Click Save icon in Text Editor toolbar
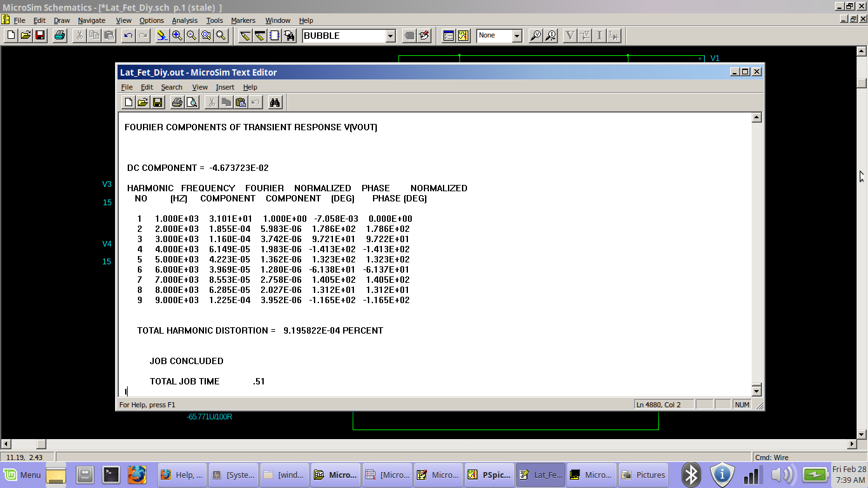 click(x=158, y=102)
